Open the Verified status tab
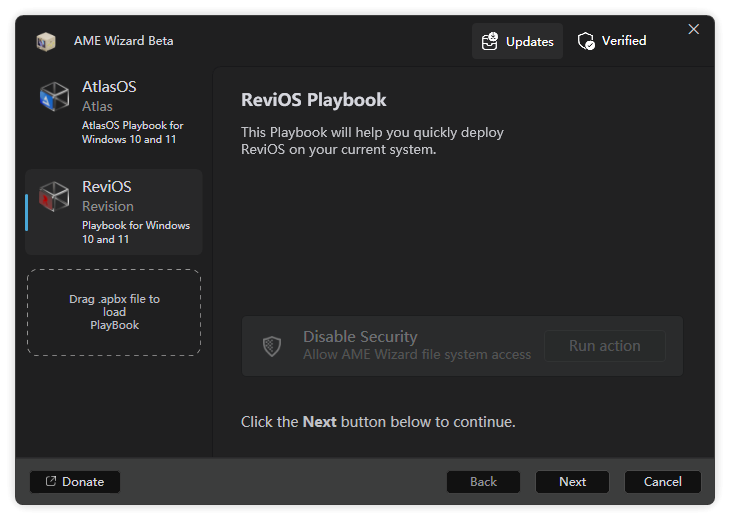This screenshot has height=520, width=730. [x=612, y=41]
